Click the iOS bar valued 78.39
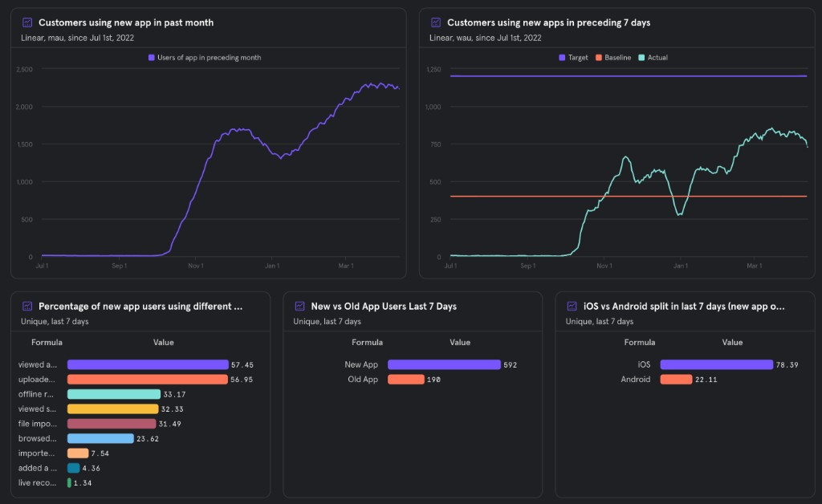Viewport: 822px width, 504px height. point(717,364)
